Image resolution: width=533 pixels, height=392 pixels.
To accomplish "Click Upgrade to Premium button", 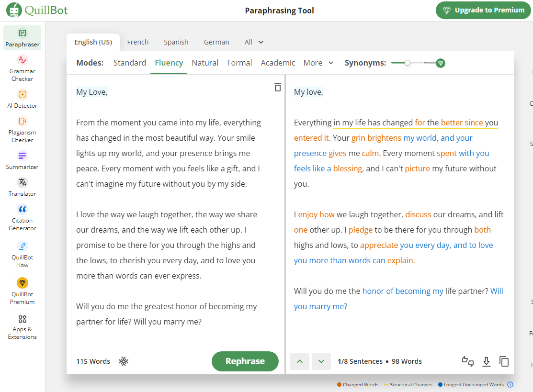I will click(483, 10).
